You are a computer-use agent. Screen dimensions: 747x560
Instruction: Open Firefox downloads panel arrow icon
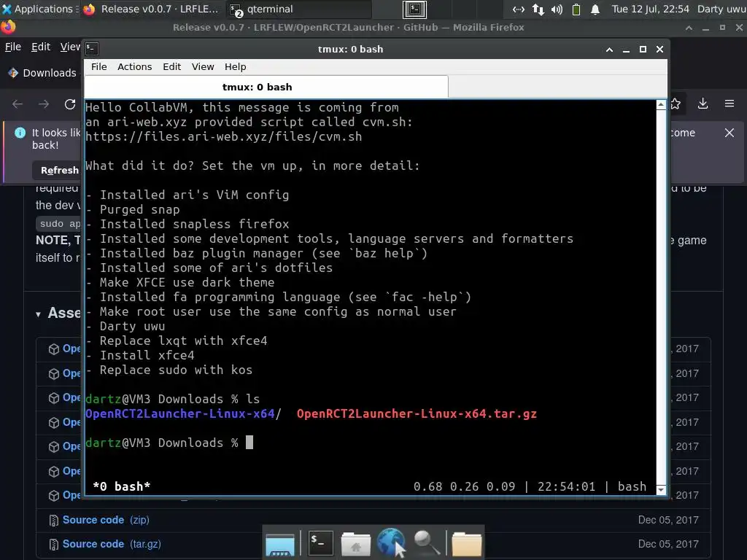coord(703,104)
